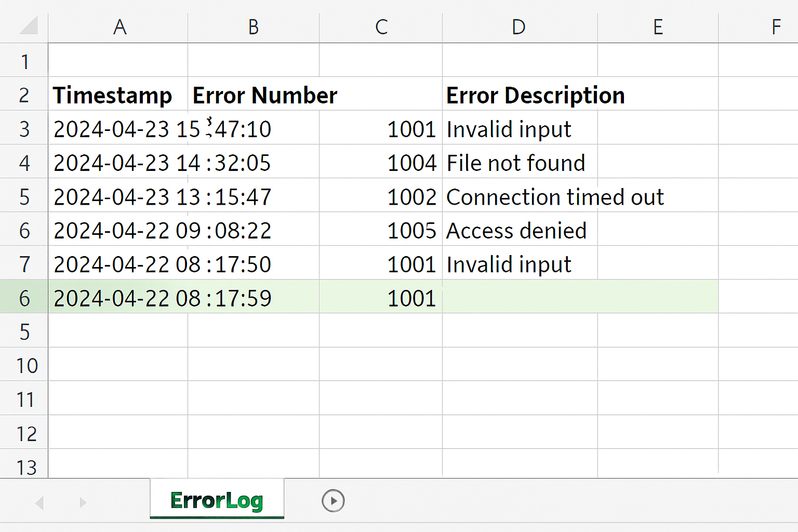Click the circled arrow icon beside ErrorLog tab

click(x=333, y=501)
